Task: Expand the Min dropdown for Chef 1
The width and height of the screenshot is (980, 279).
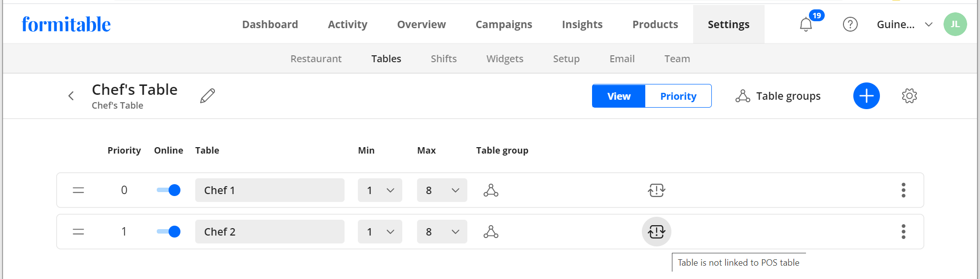Action: tap(380, 190)
